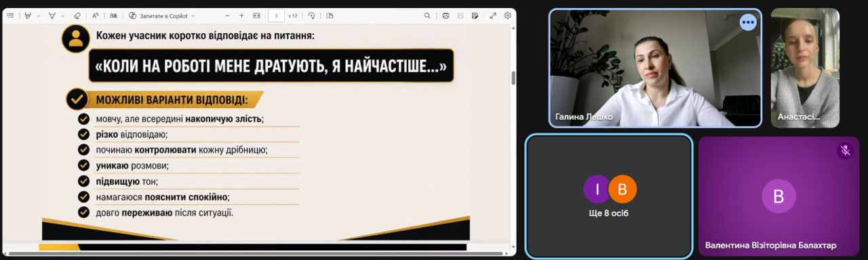Select the eraser tool
Viewport: 868px width, 260px height.
tap(77, 15)
